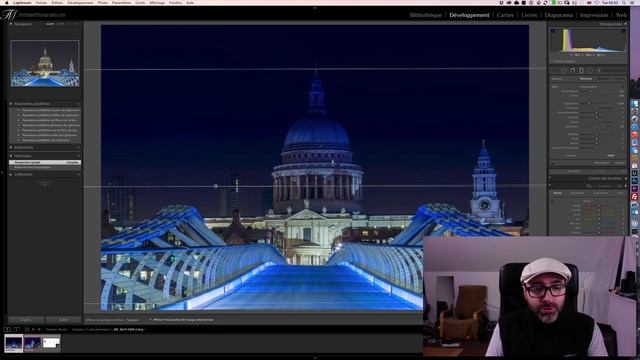The width and height of the screenshot is (640, 360).
Task: Open the Fichier menu
Action: point(41,2)
